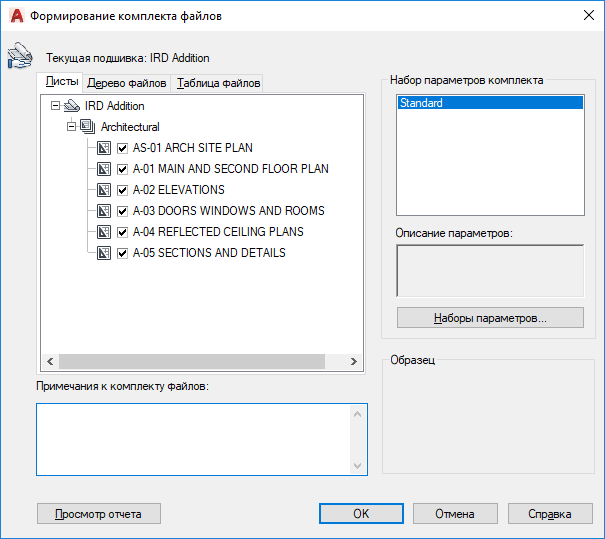Uncheck the A-02 ELEVATIONS checkbox
Viewport: 605px width, 539px height.
click(x=123, y=190)
